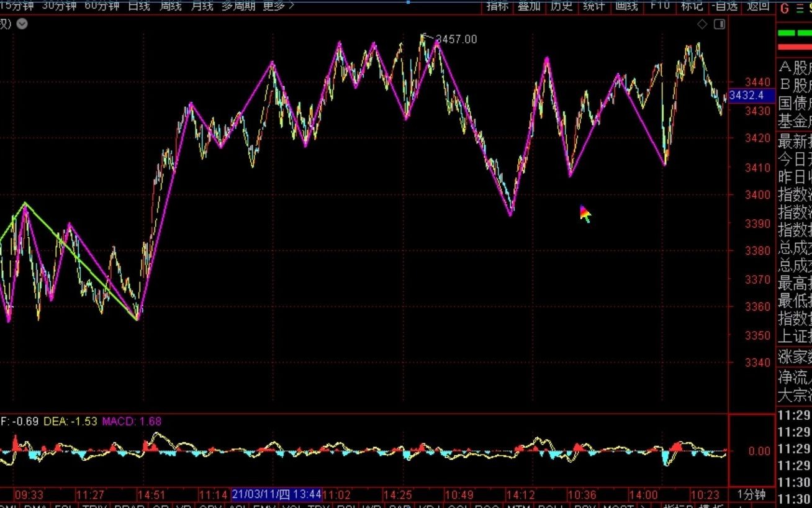
Task: Select the highlighted 21/03/11/四 13:44 time marker
Action: click(277, 494)
